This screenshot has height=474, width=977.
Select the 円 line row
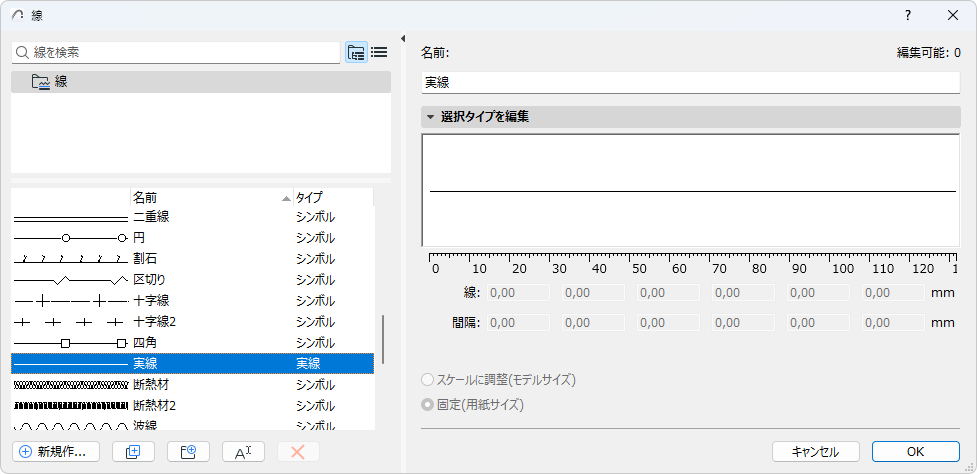[193, 238]
